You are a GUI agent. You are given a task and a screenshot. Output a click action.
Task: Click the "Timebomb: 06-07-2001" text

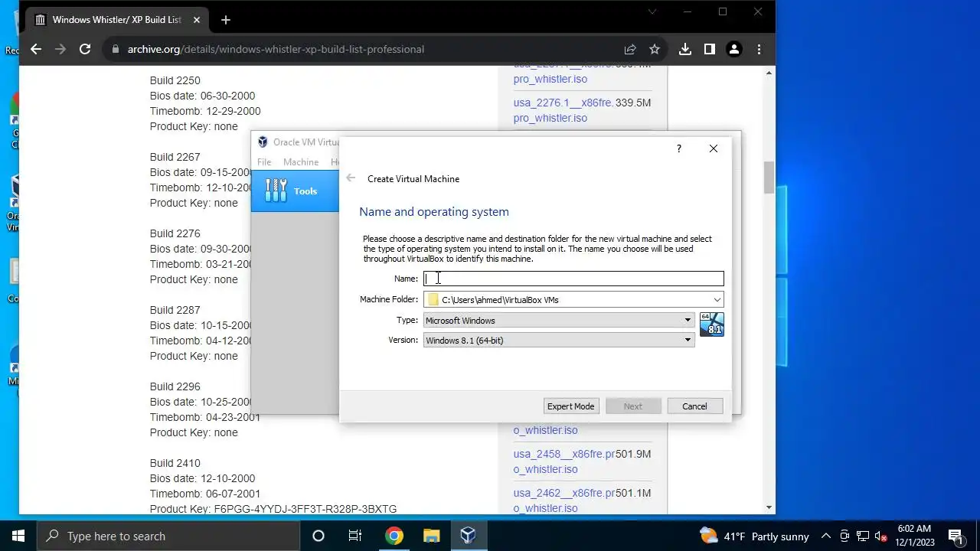(x=205, y=494)
